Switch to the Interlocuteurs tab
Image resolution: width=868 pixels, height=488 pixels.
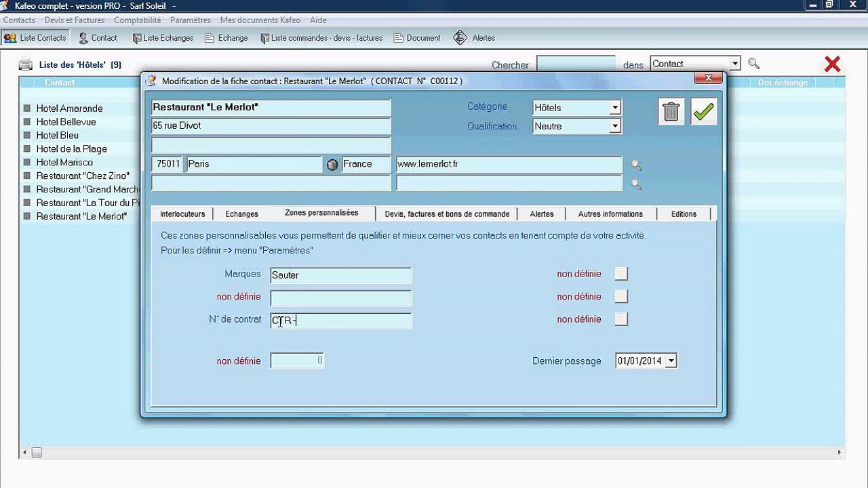182,214
